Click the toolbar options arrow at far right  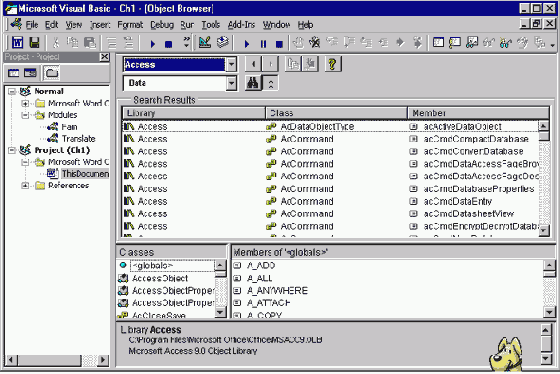click(553, 45)
